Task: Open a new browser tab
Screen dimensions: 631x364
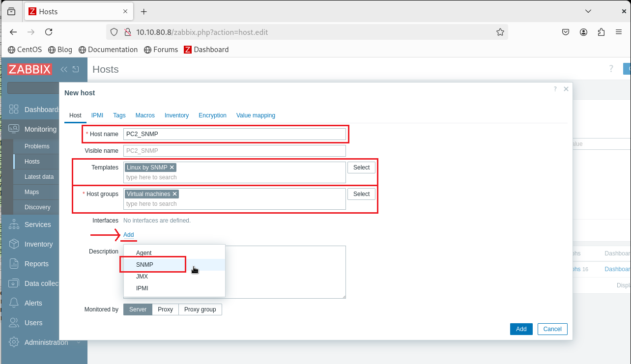Action: (x=143, y=11)
